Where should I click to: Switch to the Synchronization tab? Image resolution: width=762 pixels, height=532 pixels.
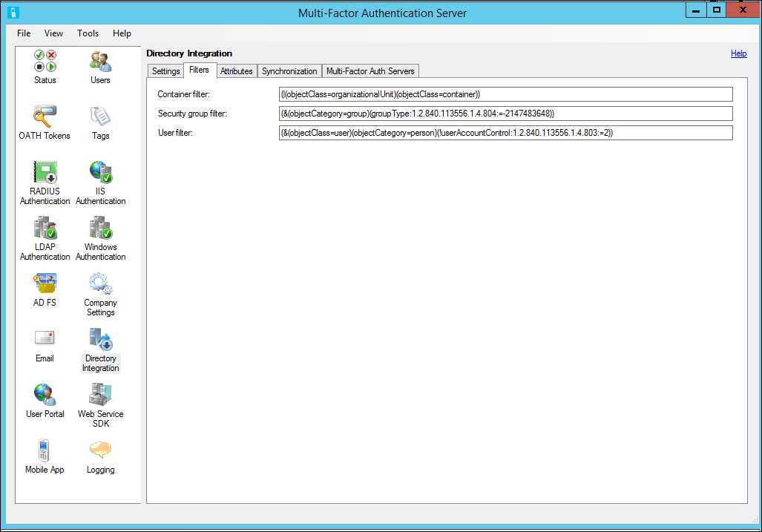click(289, 70)
